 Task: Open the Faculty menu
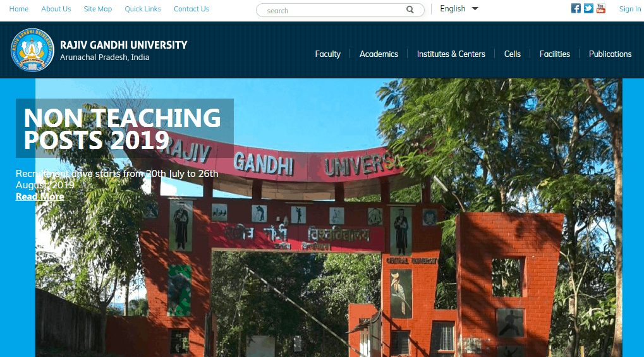pos(328,54)
